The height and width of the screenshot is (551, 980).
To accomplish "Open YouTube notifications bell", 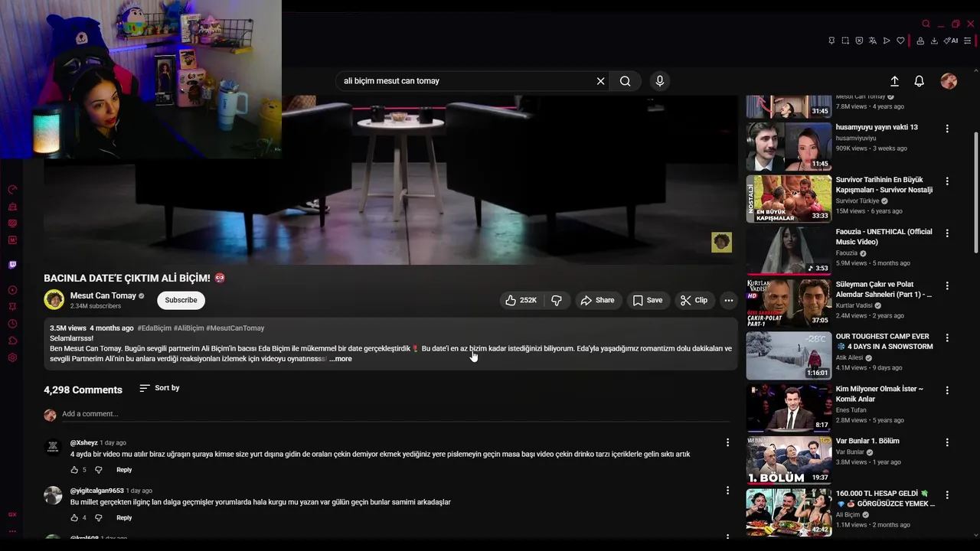I will coord(920,81).
